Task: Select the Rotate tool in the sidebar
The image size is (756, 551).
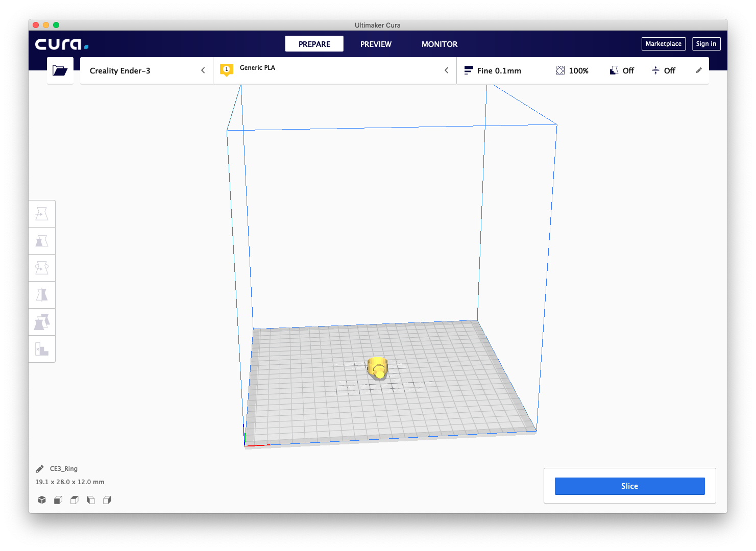Action: click(42, 268)
